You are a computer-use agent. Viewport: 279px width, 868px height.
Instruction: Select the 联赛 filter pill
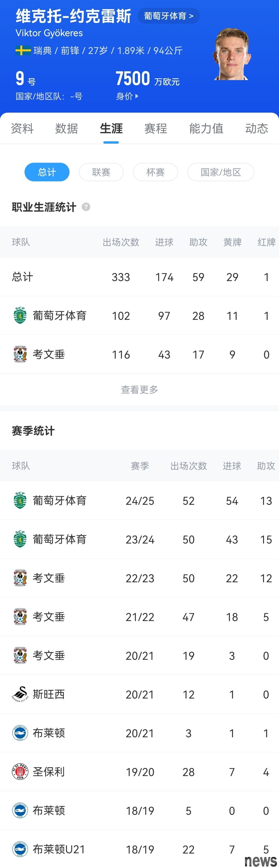(x=101, y=172)
